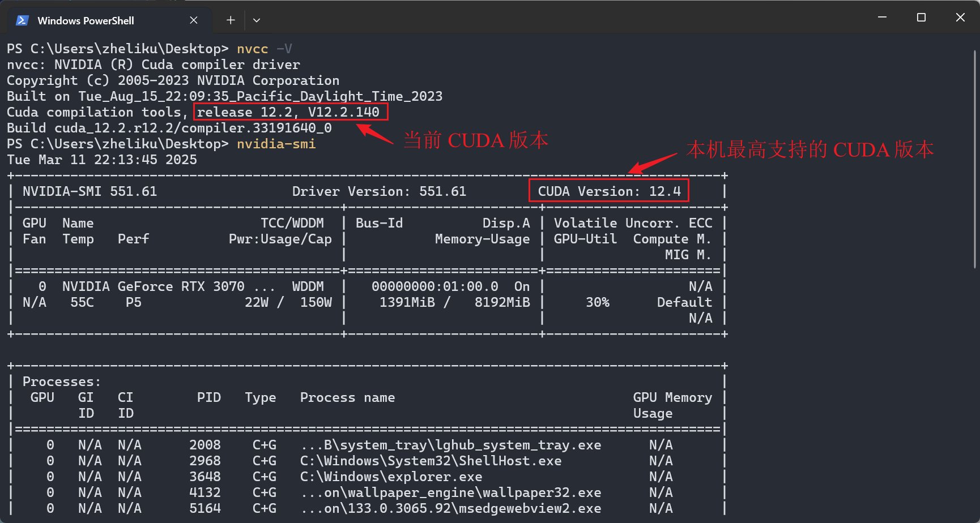980x523 pixels.
Task: Click 'Copyright (c) 2005-2023 NVIDIA Corporation' line
Action: 173,80
